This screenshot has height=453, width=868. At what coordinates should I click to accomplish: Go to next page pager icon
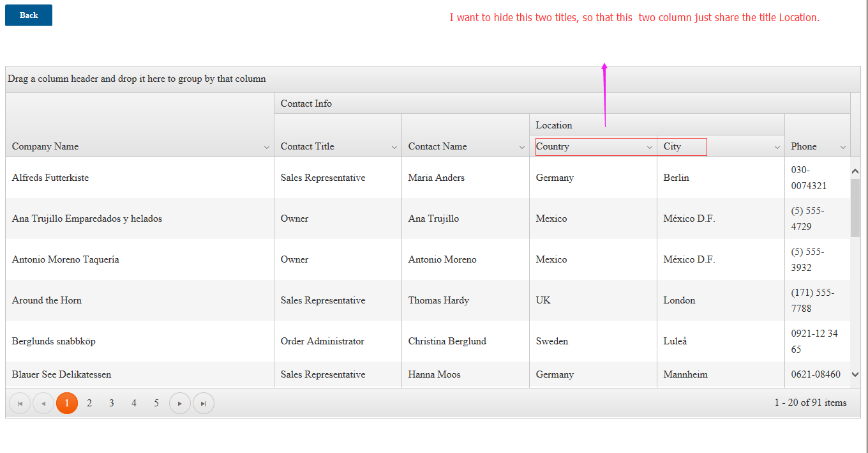180,403
